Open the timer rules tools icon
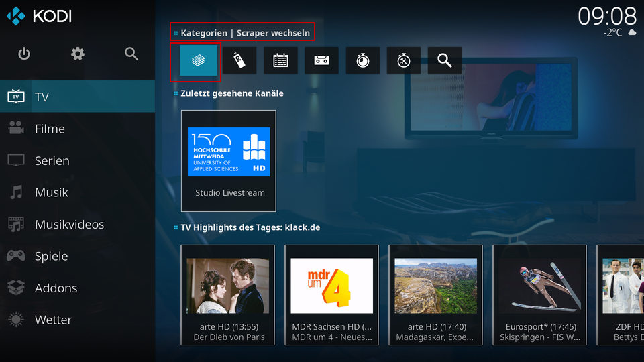644x362 pixels. (x=404, y=60)
